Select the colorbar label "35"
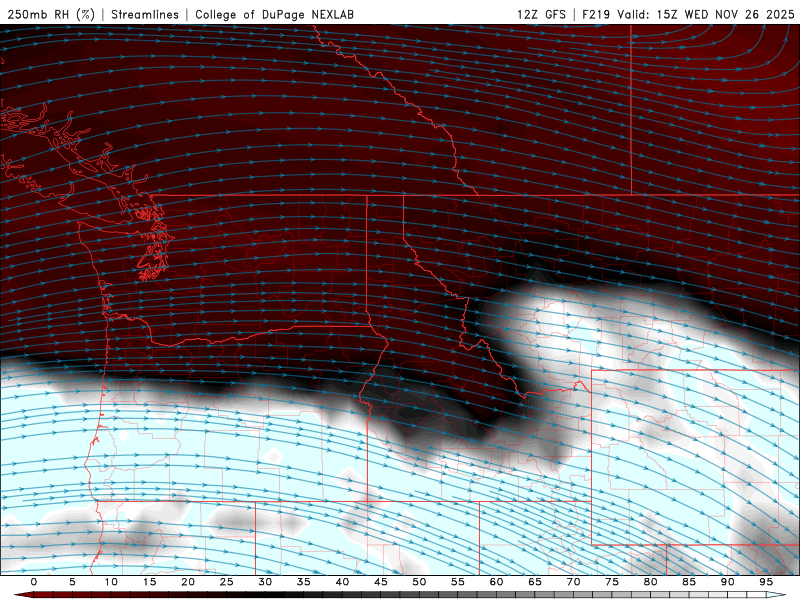800x600 pixels. [304, 582]
